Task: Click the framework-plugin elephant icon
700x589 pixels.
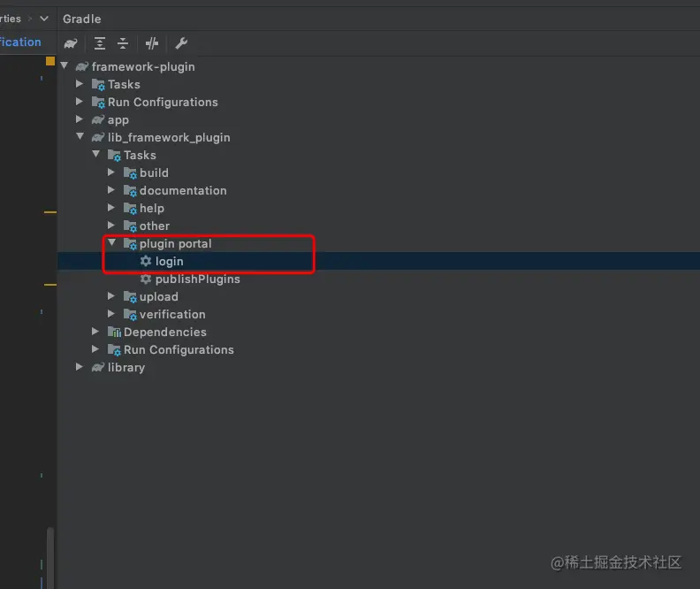Action: [82, 66]
